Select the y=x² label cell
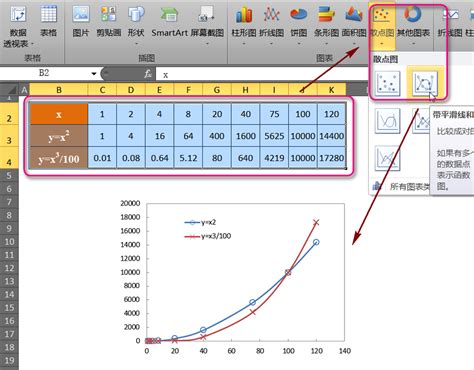Image resolution: width=474 pixels, height=370 pixels. click(x=59, y=136)
